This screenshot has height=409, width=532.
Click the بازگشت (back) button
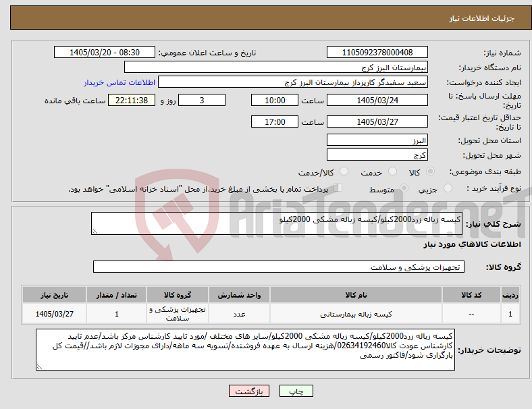point(249,391)
